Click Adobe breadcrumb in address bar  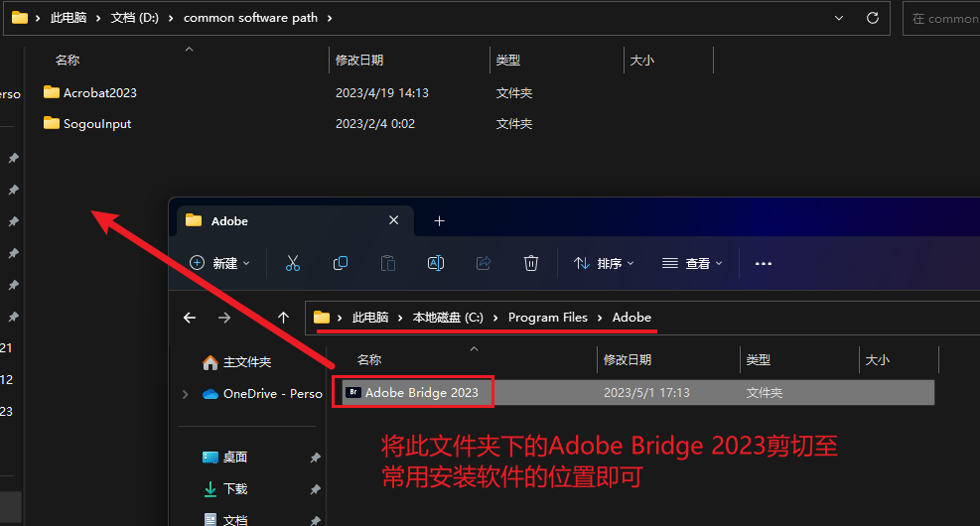tap(631, 318)
